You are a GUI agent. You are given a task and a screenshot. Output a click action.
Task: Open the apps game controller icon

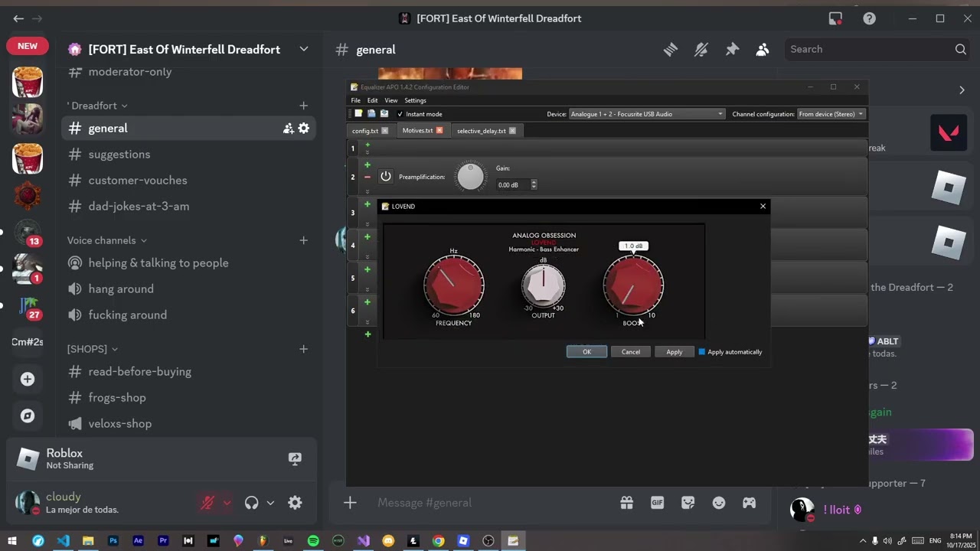(749, 503)
